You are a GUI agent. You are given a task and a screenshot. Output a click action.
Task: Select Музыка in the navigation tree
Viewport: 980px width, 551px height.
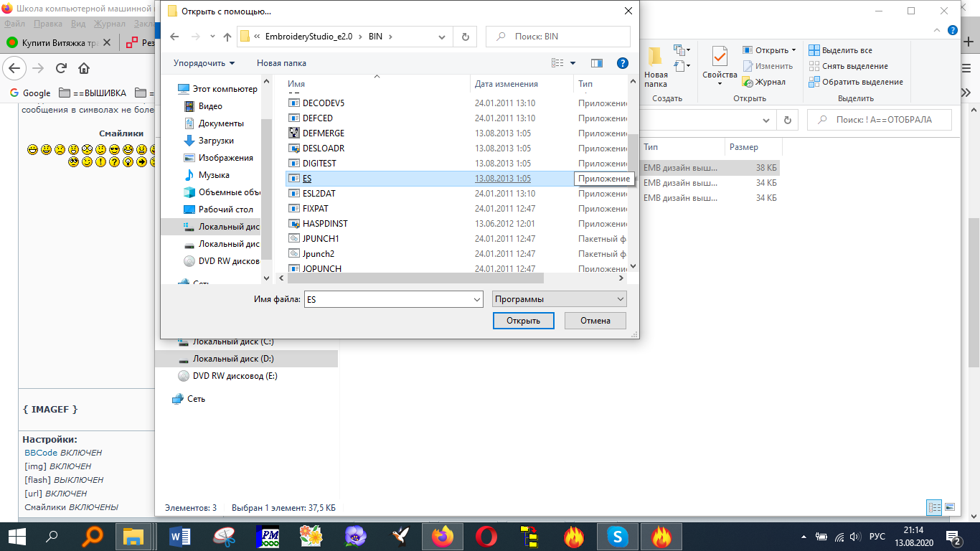coord(207,175)
